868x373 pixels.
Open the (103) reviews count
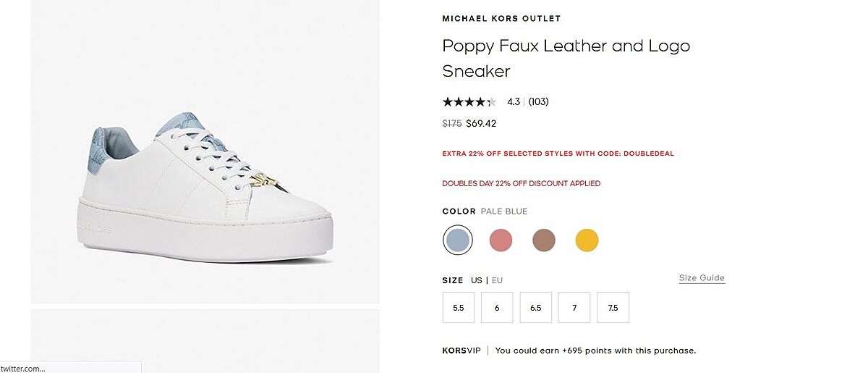coord(538,102)
